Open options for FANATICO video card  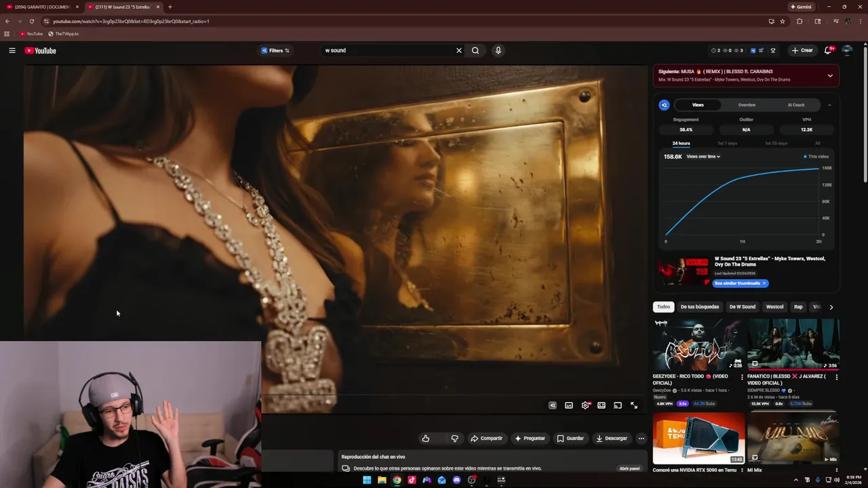(836, 377)
